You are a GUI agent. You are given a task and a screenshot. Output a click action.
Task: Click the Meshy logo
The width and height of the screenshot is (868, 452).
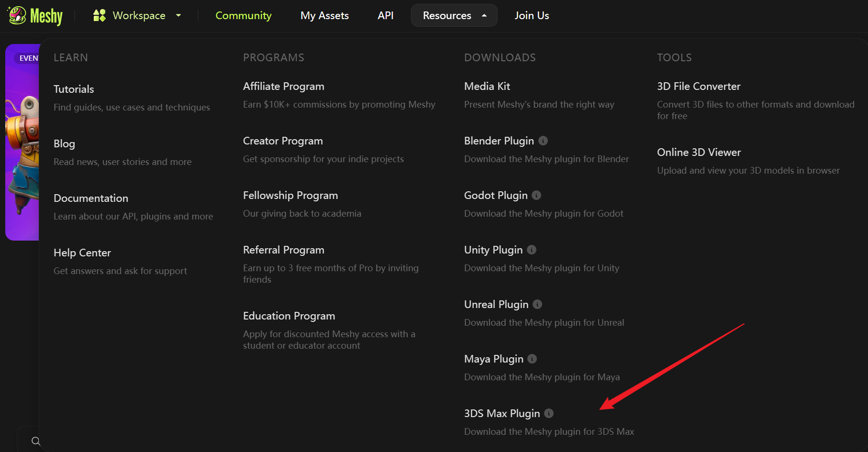tap(35, 16)
